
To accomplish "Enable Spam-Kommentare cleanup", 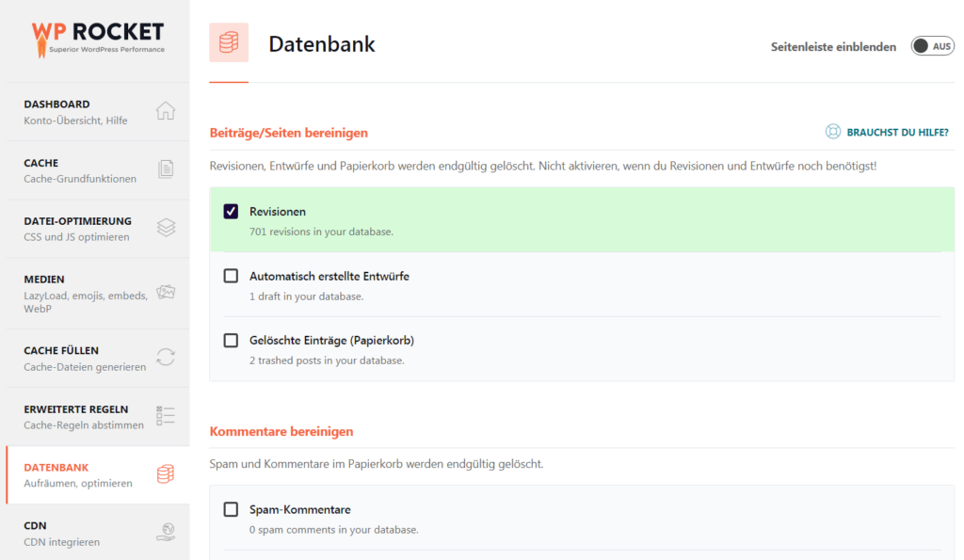I will click(x=231, y=509).
